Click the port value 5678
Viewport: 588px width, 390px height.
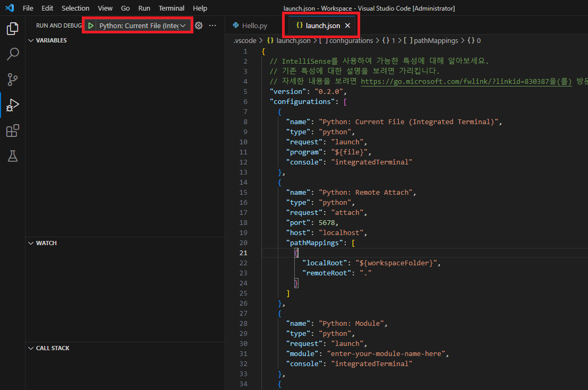(x=327, y=222)
